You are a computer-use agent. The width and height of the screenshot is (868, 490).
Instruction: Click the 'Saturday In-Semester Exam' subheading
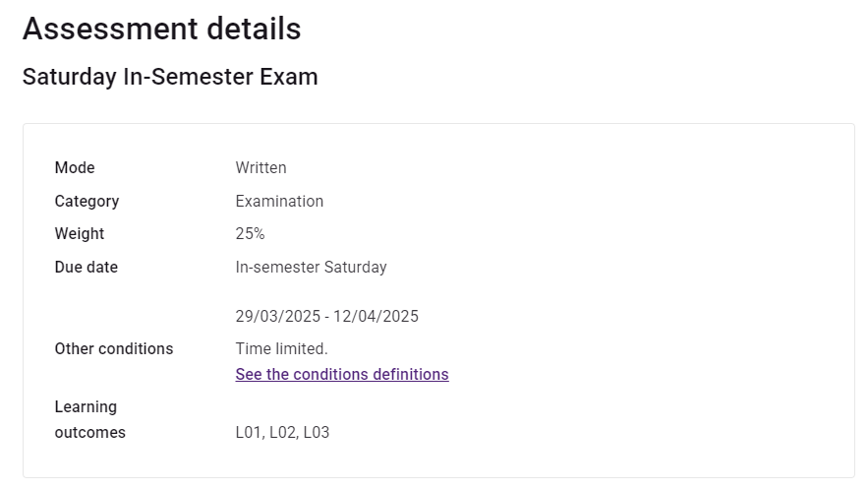point(170,77)
